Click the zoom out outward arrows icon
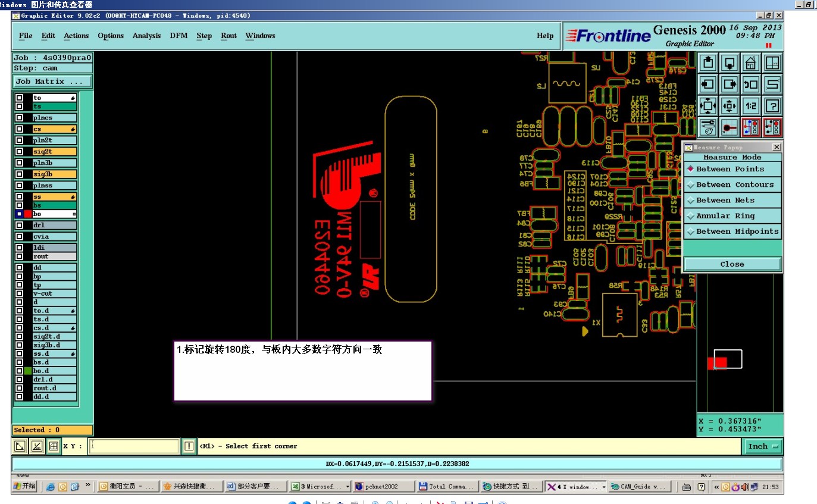This screenshot has width=817, height=504. coord(730,106)
